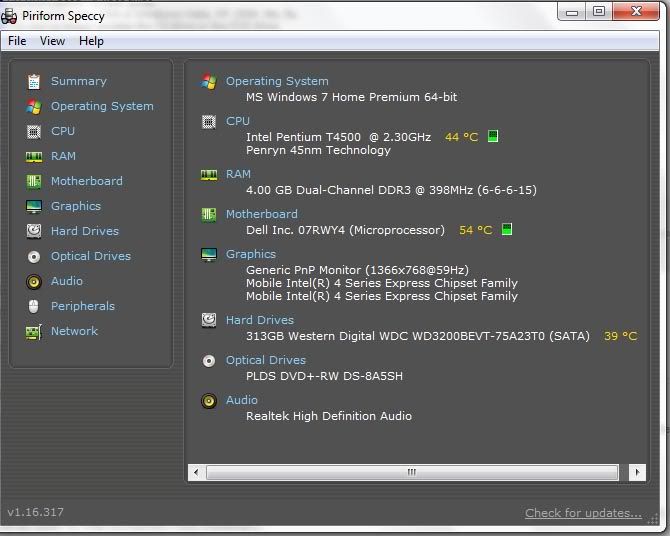Image resolution: width=670 pixels, height=536 pixels.
Task: Click the horizontal scrollbar left arrow
Action: click(196, 473)
